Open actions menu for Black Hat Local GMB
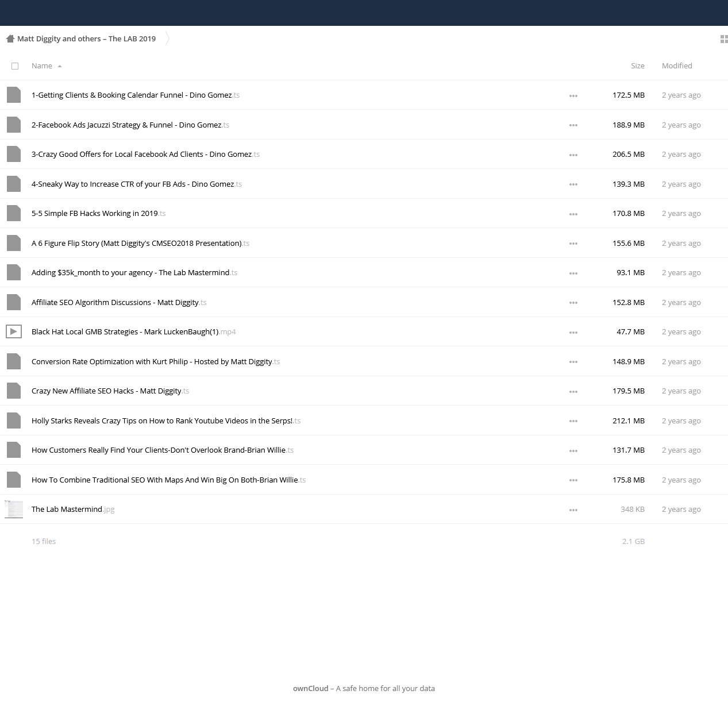This screenshot has width=728, height=706. tap(573, 333)
